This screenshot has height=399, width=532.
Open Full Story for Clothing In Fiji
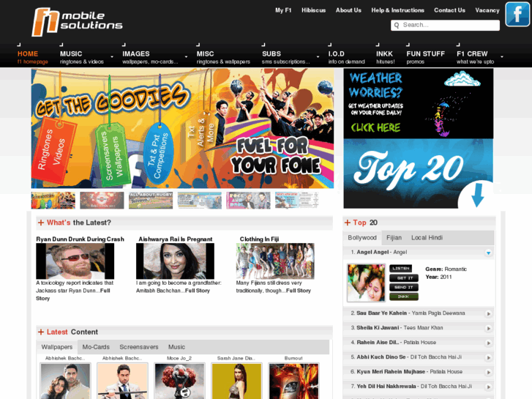(299, 291)
